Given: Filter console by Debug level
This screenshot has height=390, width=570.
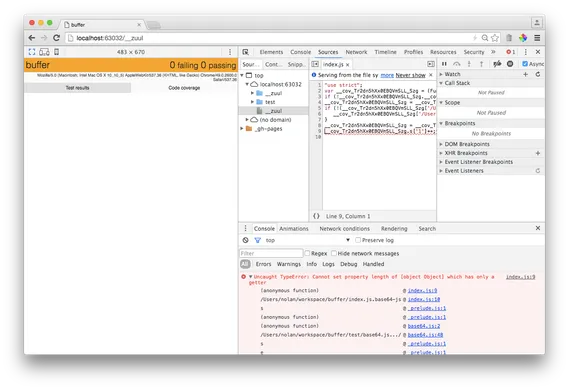Looking at the screenshot, I should coord(349,264).
